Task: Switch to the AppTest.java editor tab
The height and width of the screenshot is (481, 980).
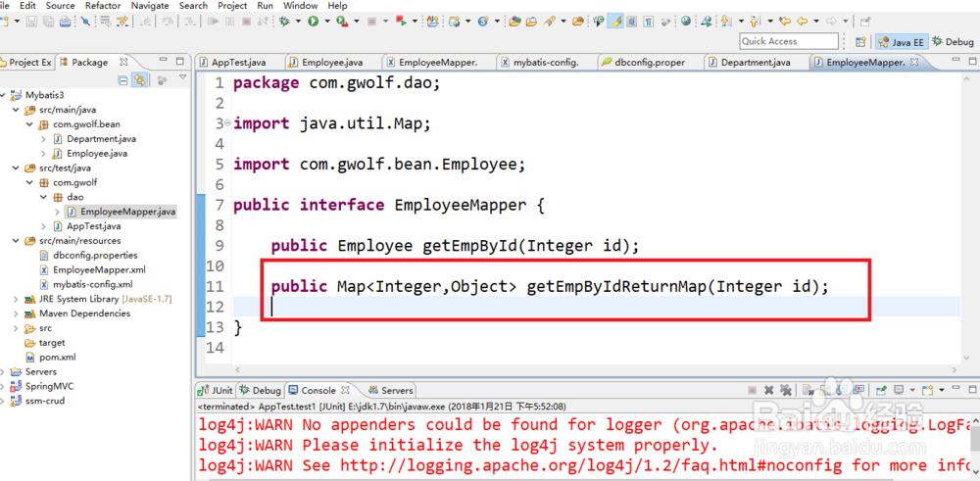Action: pos(233,63)
